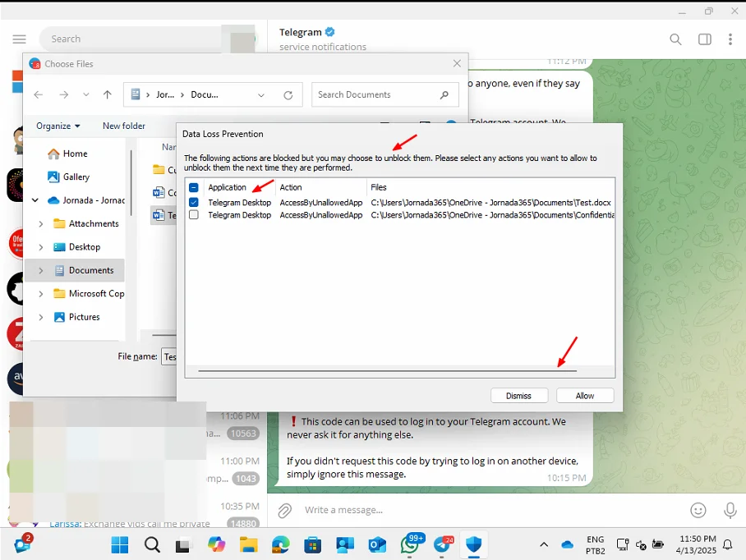746x560 pixels.
Task: Open Windows taskbar search
Action: [x=152, y=544]
